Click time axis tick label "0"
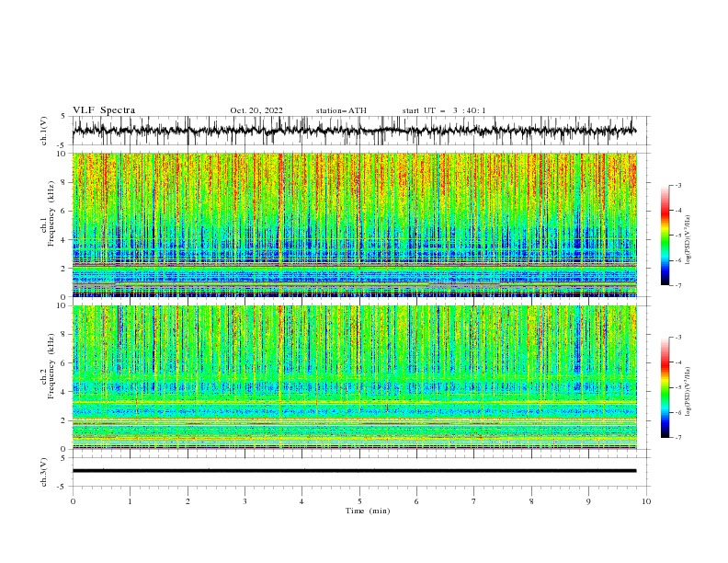The width and height of the screenshot is (728, 563). [x=73, y=501]
